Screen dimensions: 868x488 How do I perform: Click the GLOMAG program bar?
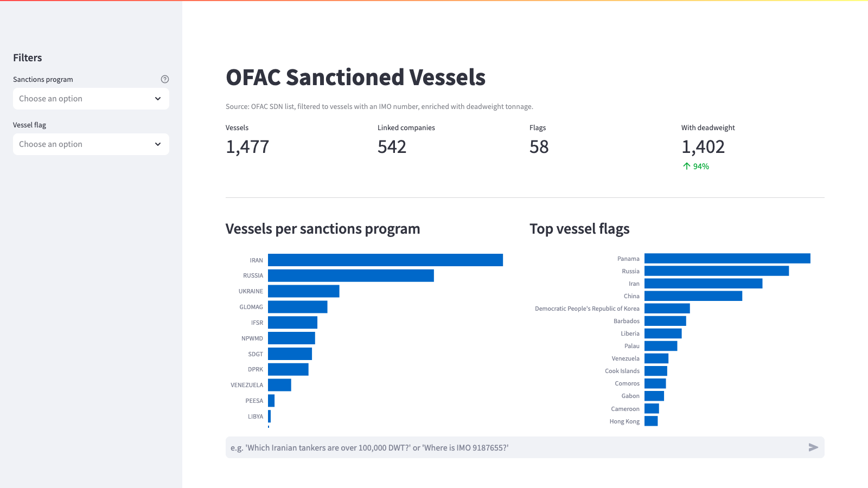[298, 307]
